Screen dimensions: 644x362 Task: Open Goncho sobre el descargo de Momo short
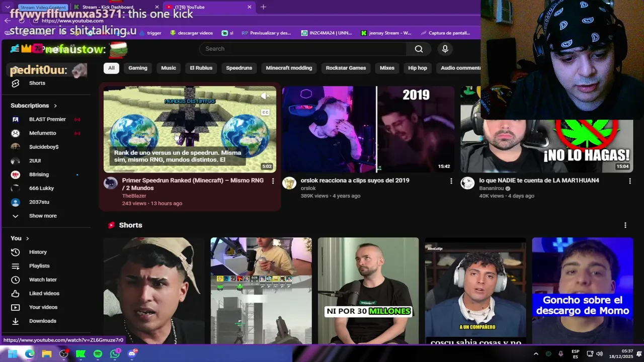click(583, 291)
